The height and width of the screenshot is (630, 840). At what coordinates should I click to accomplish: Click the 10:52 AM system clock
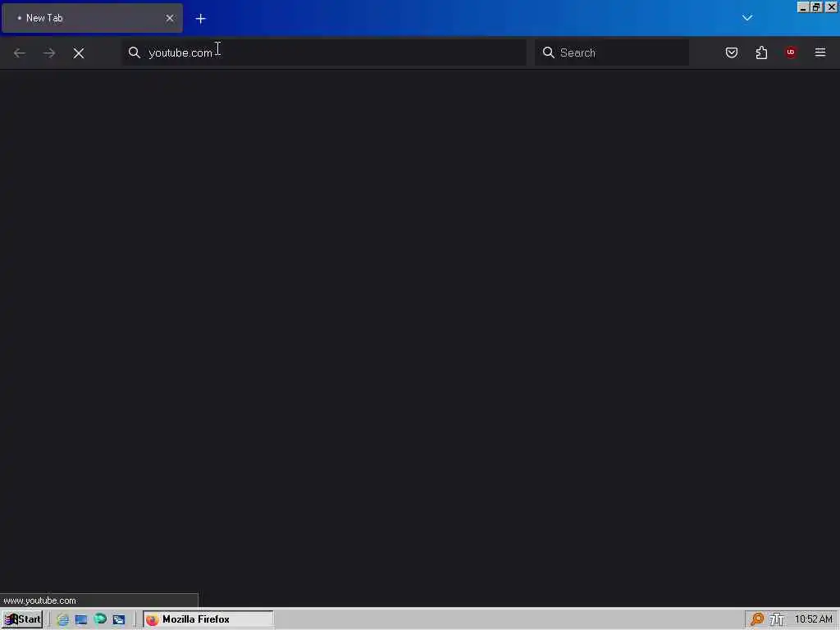click(x=813, y=619)
